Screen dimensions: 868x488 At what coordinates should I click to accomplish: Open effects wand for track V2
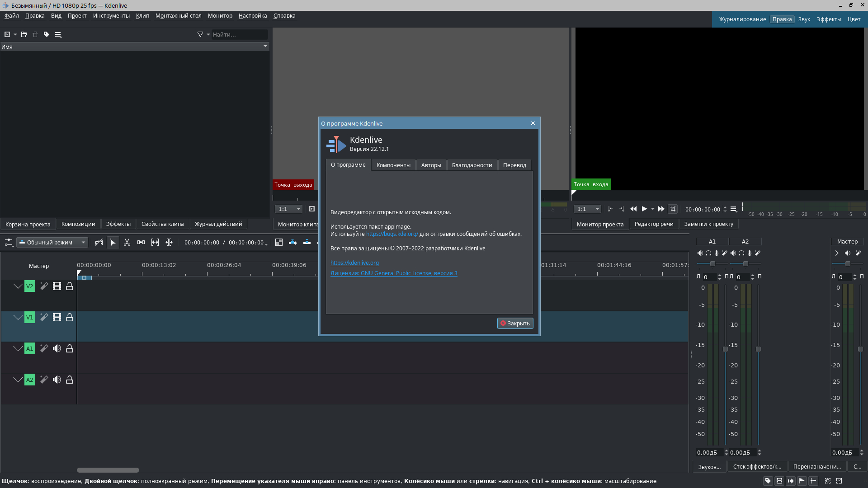pos(44,286)
